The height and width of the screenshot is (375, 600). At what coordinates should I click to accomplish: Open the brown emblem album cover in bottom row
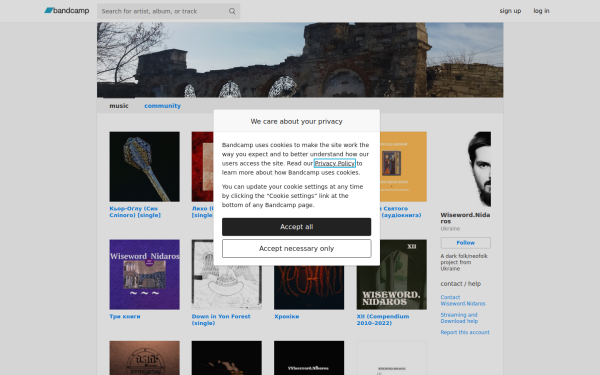[145, 358]
